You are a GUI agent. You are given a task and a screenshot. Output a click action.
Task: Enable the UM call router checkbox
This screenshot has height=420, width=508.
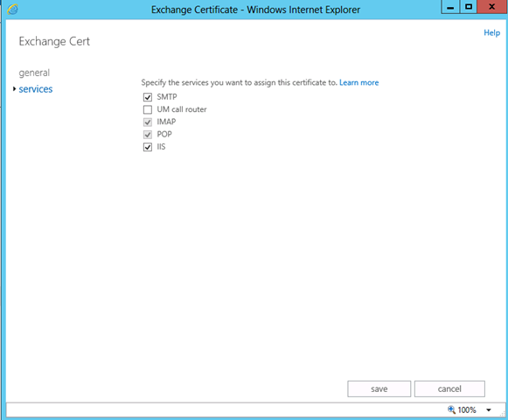pos(148,109)
